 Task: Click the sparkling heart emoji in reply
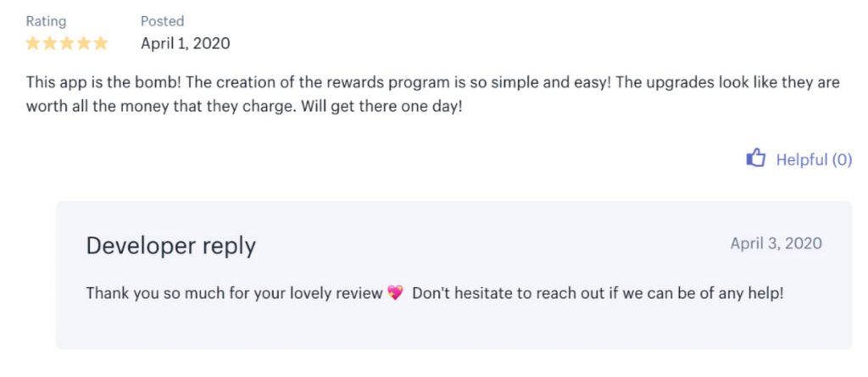395,292
